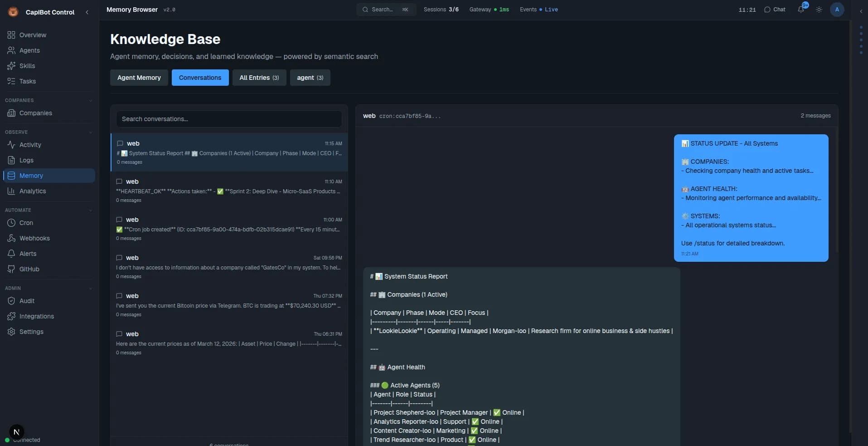Open the 11:10 AM HEARTBEAT_OK conversation
868x446 pixels.
(229, 191)
